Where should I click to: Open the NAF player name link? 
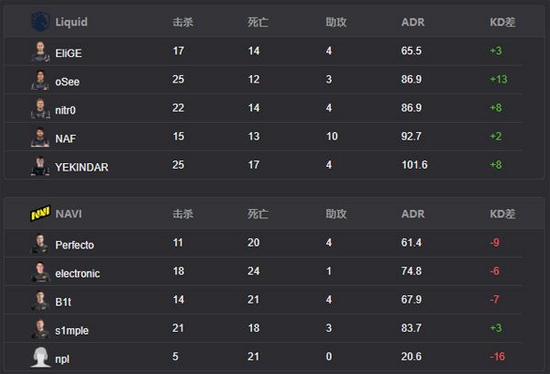point(66,139)
